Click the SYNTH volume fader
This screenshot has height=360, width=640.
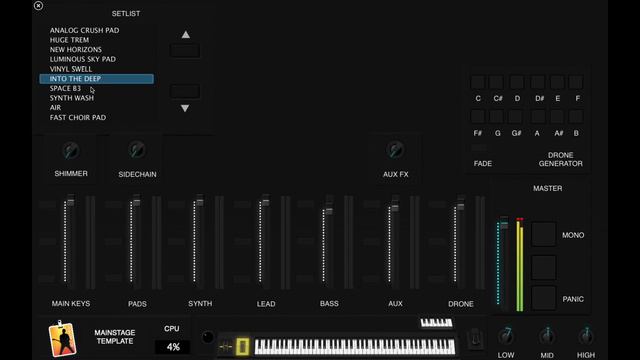(x=200, y=202)
